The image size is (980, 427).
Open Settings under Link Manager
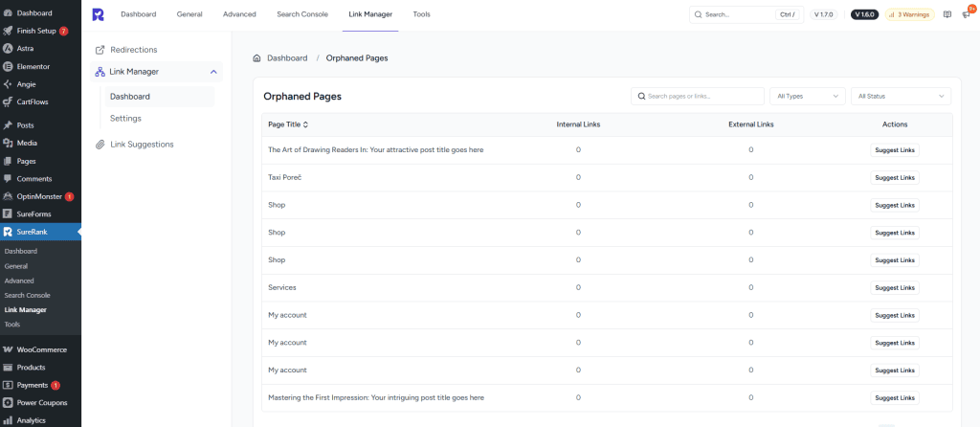[x=125, y=118]
